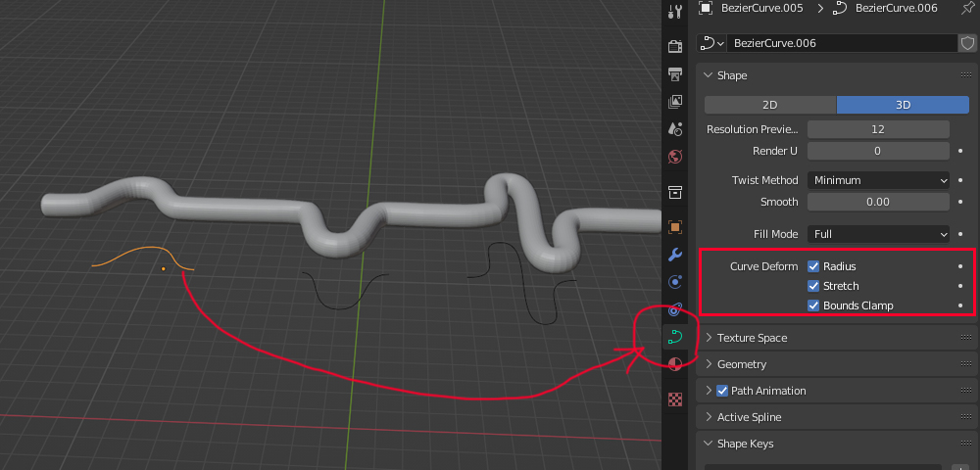The image size is (980, 470).
Task: Click BezierCurve.006 breadcrumb text
Action: (897, 8)
